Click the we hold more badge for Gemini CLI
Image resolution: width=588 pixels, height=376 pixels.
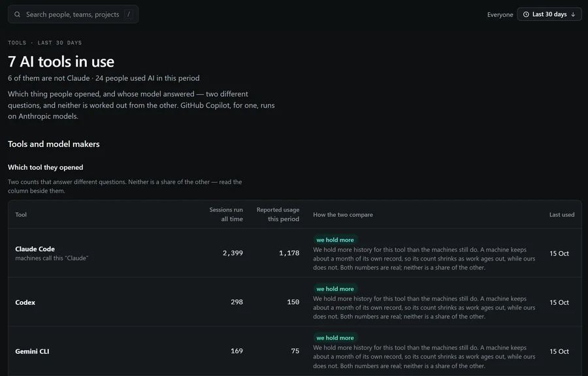pyautogui.click(x=335, y=337)
